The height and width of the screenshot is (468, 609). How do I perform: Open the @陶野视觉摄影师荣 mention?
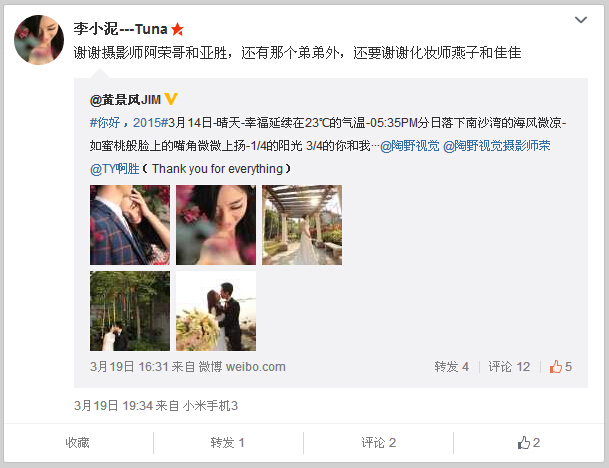496,146
